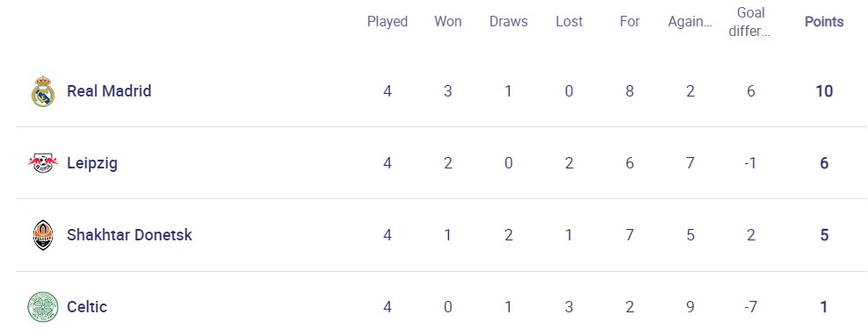Viewport: 868px width, 336px height.
Task: Select the Won column header
Action: pos(448,22)
